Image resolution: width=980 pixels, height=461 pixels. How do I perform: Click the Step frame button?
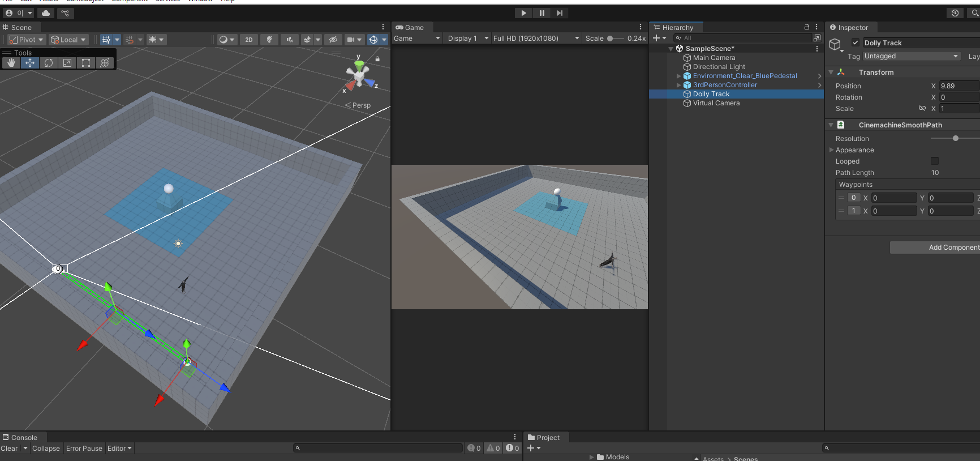[x=560, y=13]
